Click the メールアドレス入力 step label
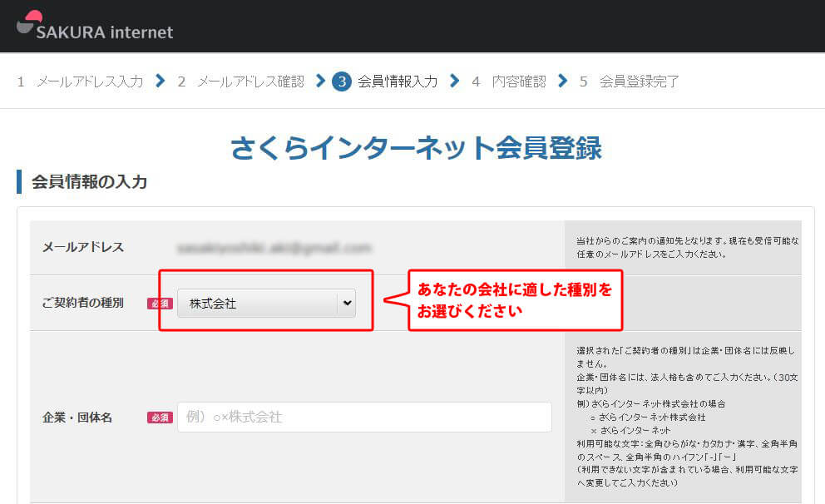 pos(89,82)
